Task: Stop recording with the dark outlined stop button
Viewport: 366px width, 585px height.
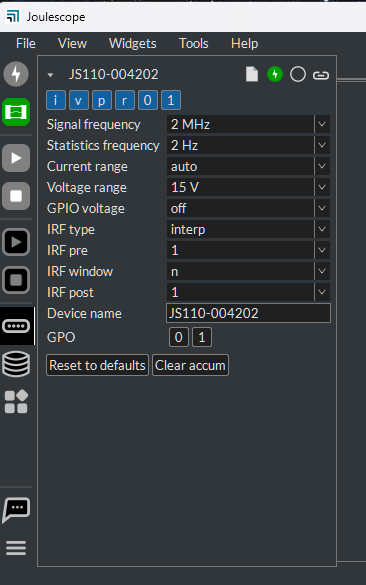Action: pos(16,280)
